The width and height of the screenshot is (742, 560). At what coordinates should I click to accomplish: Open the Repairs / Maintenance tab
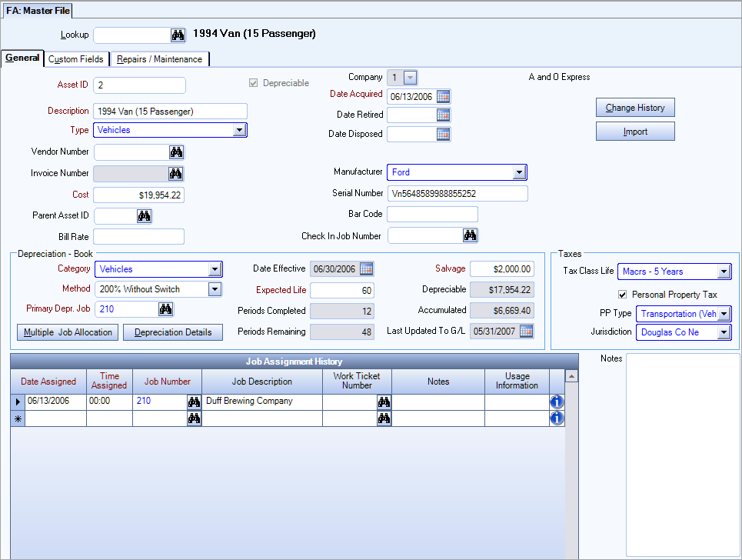[x=159, y=58]
